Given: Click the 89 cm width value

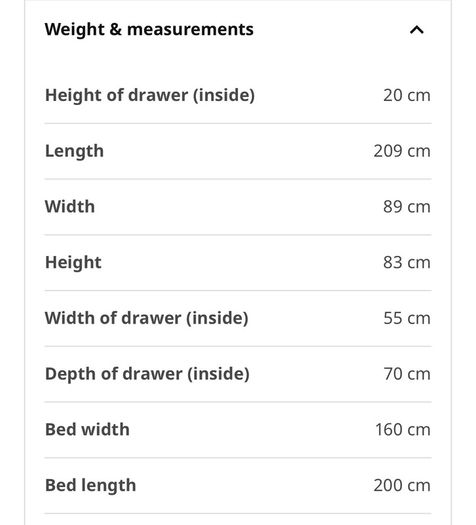Looking at the screenshot, I should click(x=407, y=207).
